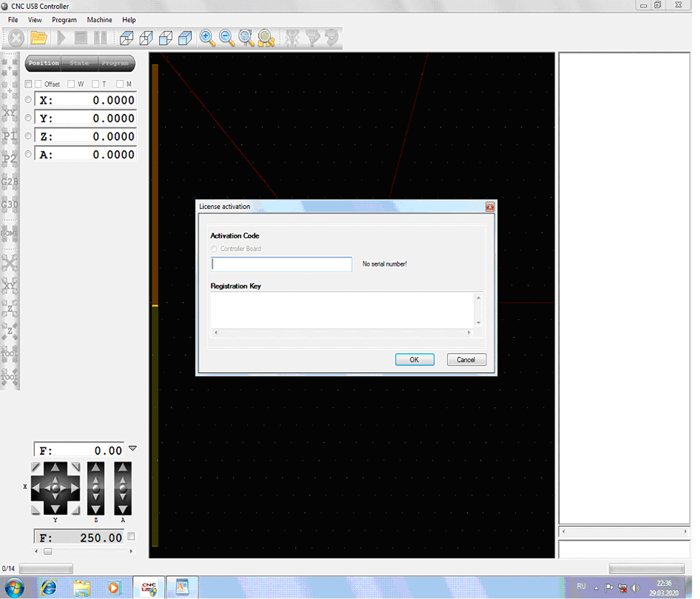
Task: Open file with the folder toolbar icon
Action: 38,38
